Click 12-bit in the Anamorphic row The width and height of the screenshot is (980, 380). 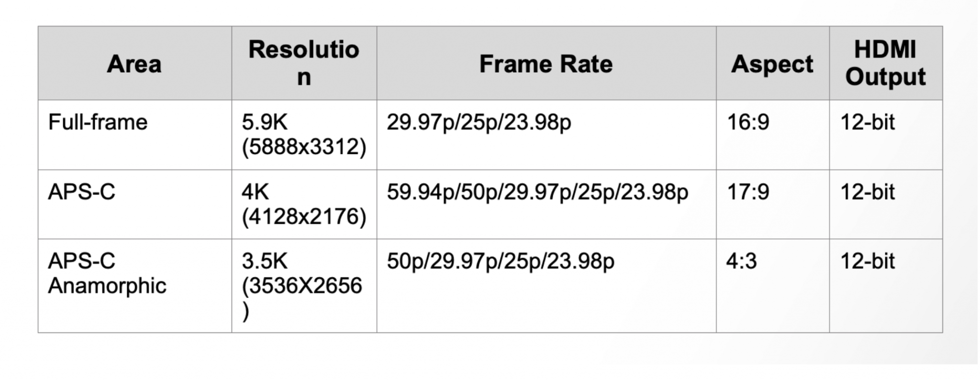click(x=867, y=261)
